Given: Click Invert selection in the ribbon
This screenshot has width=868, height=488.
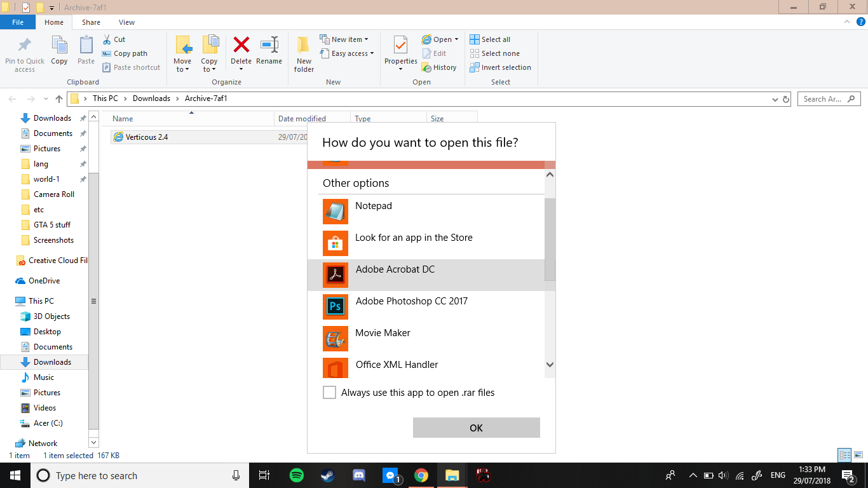Looking at the screenshot, I should (500, 67).
